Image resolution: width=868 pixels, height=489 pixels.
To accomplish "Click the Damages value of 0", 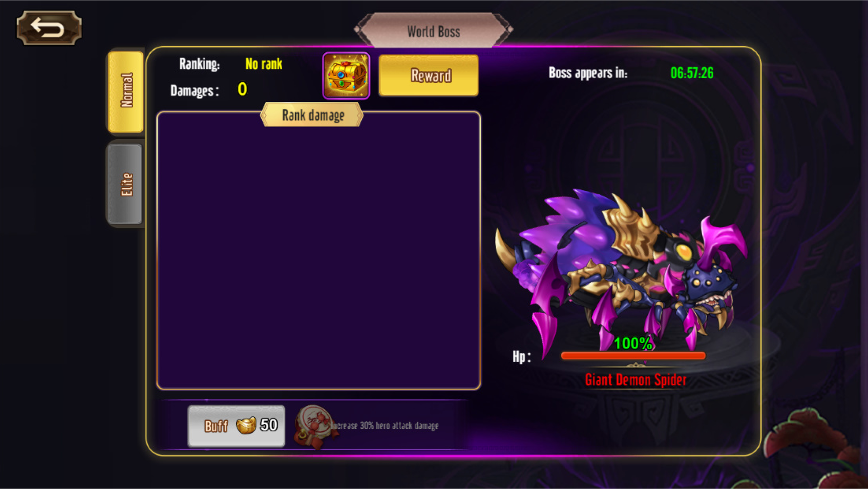I will tap(242, 89).
